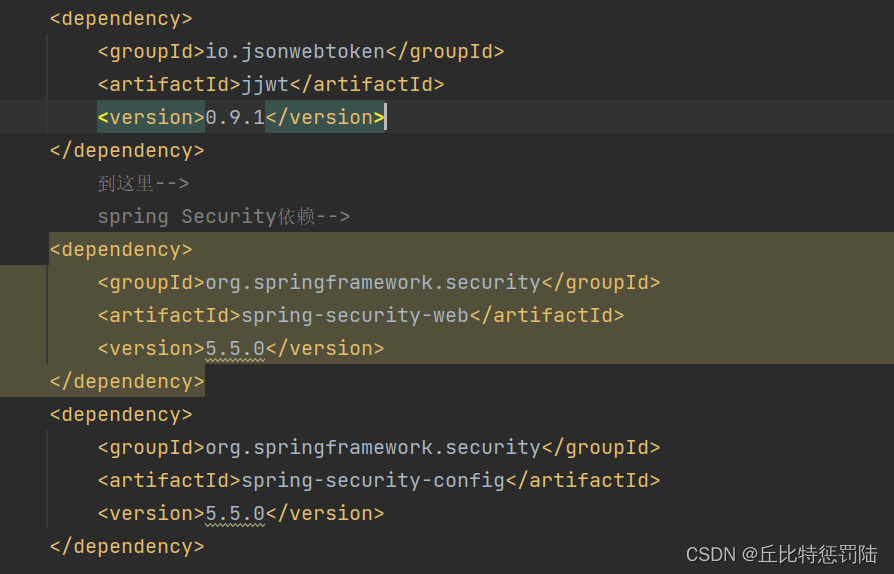Viewport: 894px width, 574px height.
Task: Click the spring-security-web artifactId value
Action: [x=355, y=316]
